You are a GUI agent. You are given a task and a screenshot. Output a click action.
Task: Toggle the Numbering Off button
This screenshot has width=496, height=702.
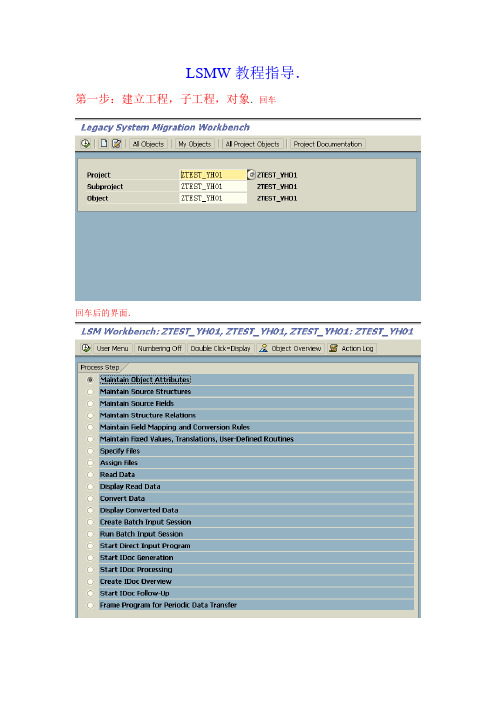point(159,348)
